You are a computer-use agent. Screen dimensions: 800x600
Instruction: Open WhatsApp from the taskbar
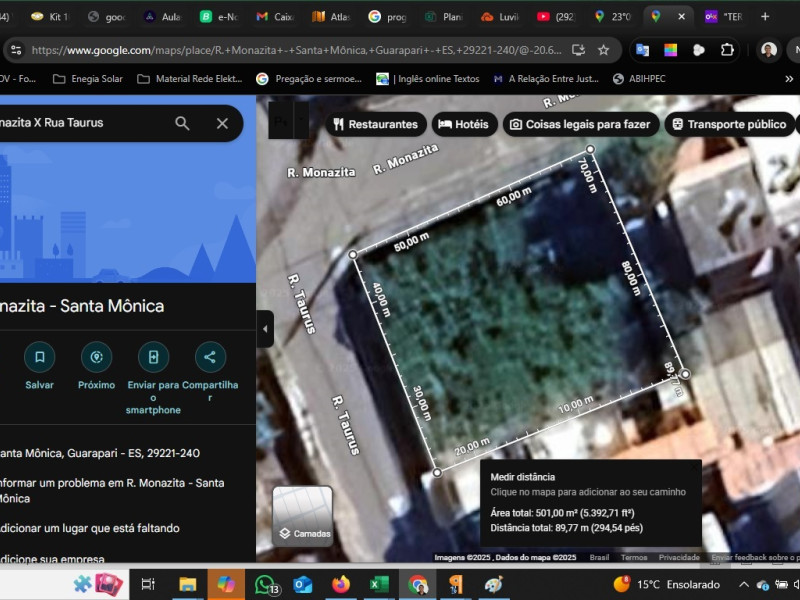pos(265,585)
